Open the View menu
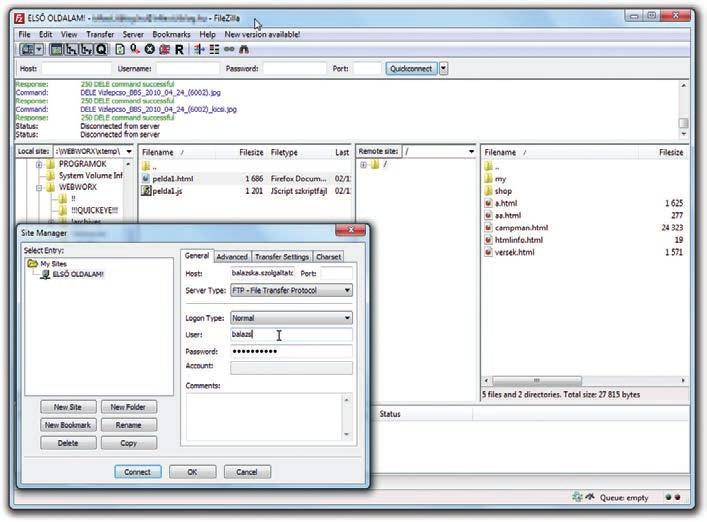 tap(69, 34)
